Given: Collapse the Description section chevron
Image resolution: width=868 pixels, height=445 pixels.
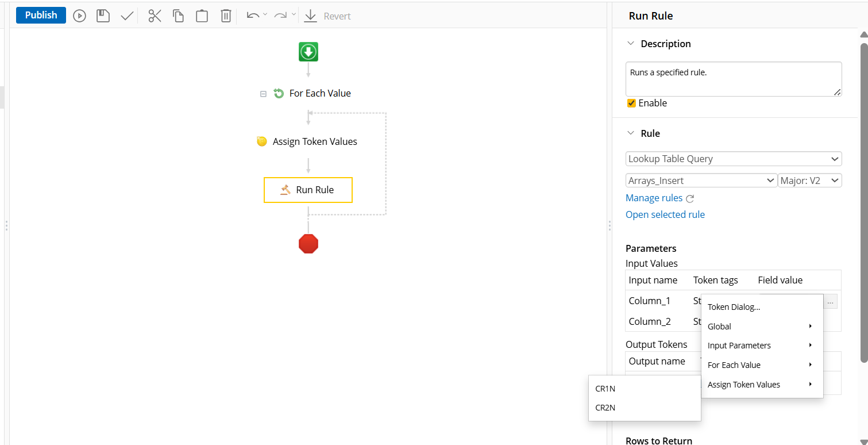Looking at the screenshot, I should (x=630, y=44).
